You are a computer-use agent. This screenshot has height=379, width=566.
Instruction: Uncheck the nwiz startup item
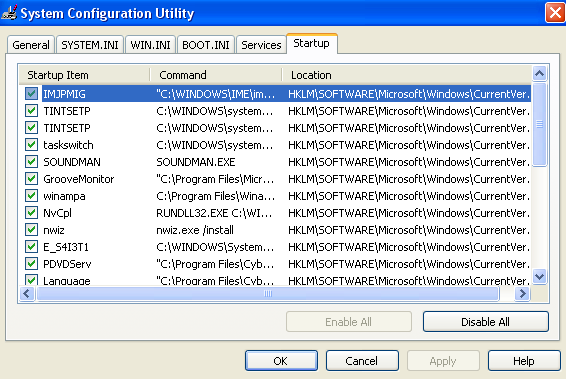click(x=31, y=230)
